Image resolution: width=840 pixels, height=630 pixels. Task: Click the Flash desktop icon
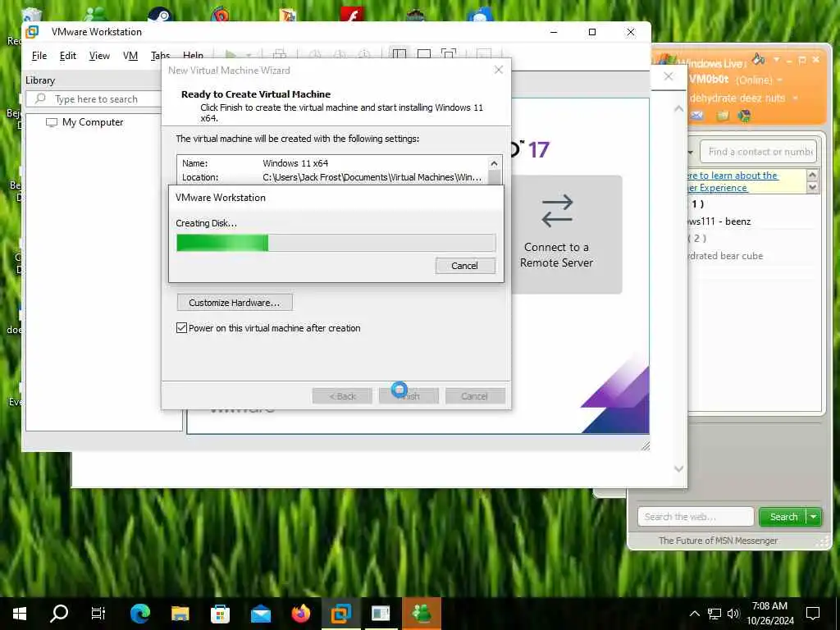point(353,14)
